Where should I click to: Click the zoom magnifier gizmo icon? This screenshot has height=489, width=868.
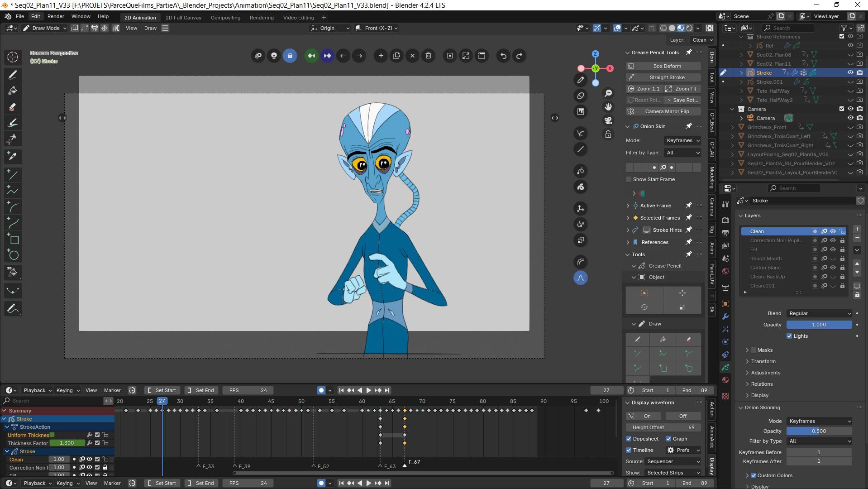(608, 93)
